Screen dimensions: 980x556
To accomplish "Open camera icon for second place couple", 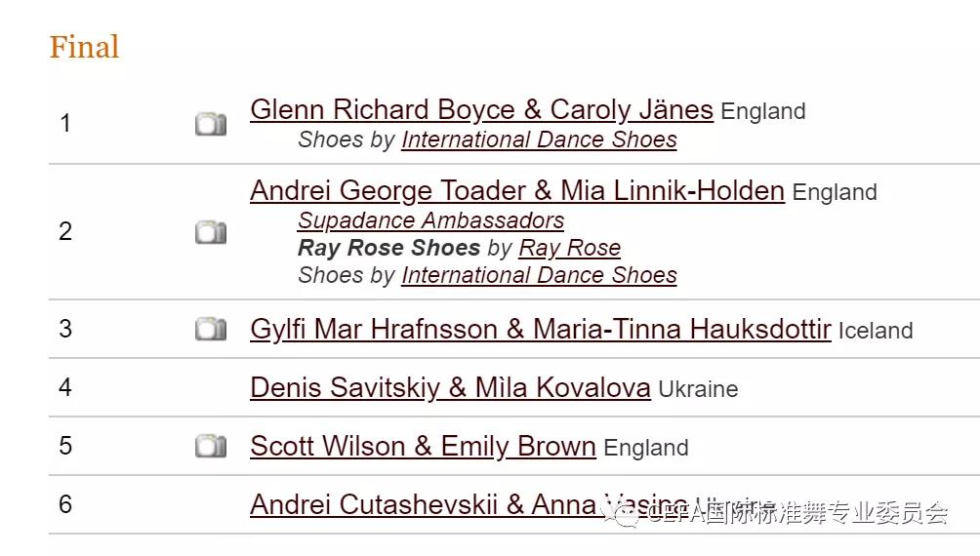I will (x=211, y=232).
